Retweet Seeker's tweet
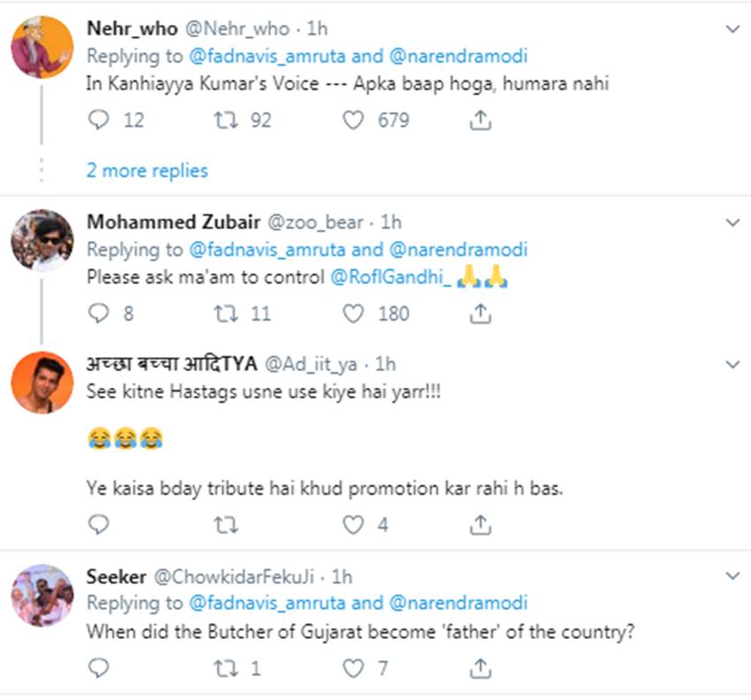Image resolution: width=751 pixels, height=700 pixels. pos(225,668)
